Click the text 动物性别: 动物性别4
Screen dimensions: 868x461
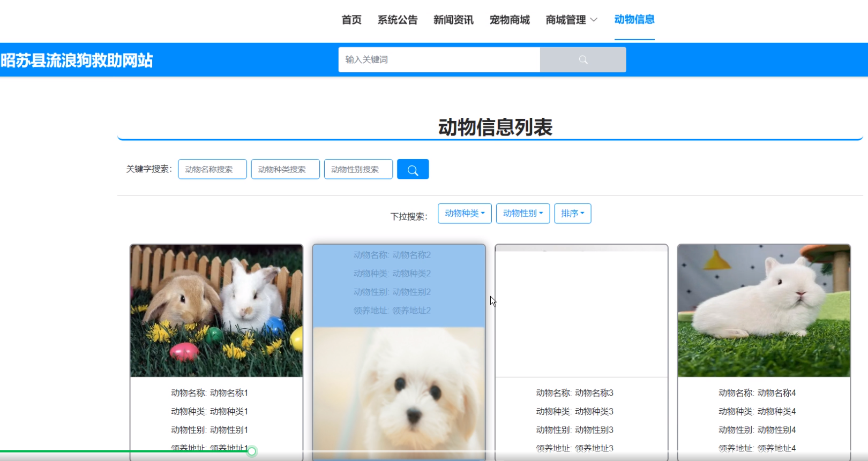[757, 430]
